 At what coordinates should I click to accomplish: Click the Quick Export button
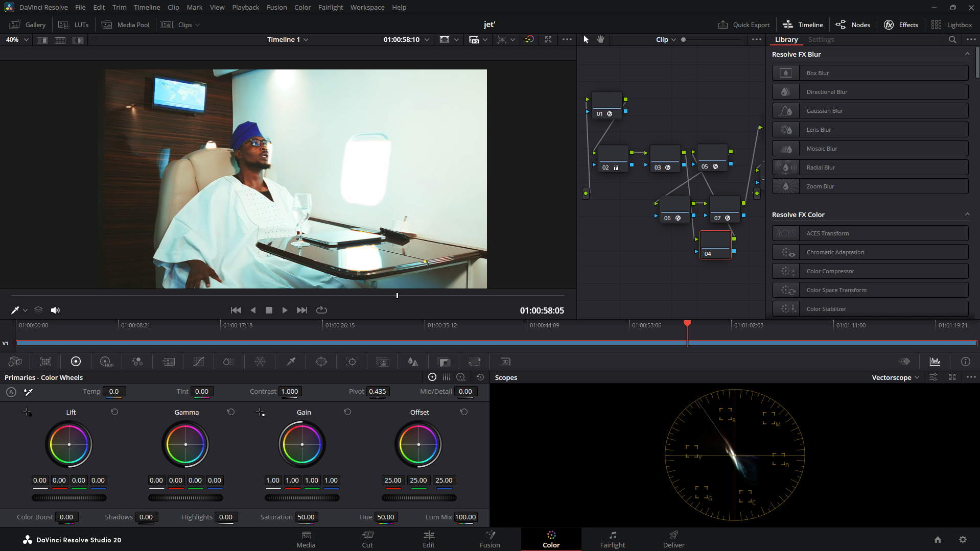point(744,25)
